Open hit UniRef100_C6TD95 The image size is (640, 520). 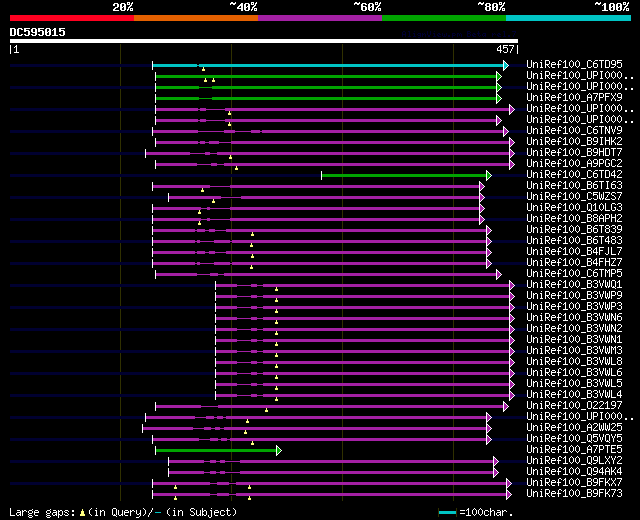click(x=574, y=64)
